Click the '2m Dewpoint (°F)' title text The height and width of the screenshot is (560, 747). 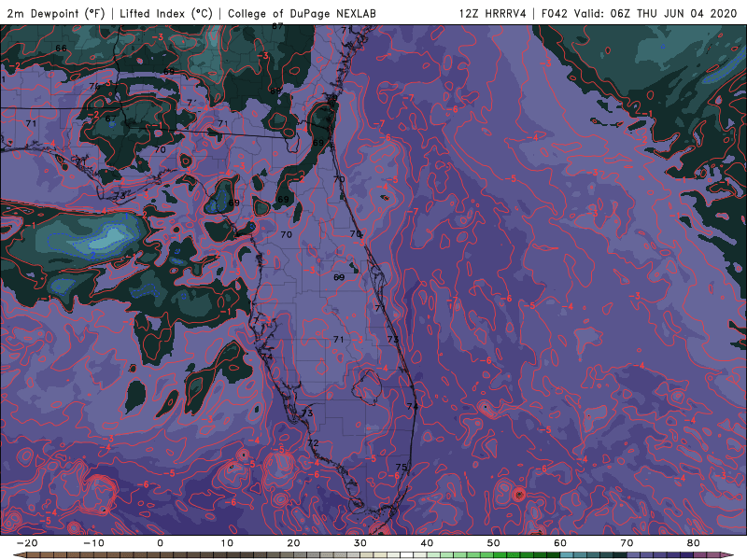(x=56, y=13)
